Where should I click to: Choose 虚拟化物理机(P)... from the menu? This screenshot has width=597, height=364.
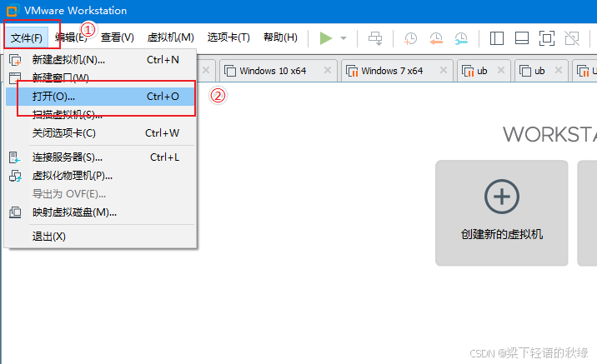point(101,176)
